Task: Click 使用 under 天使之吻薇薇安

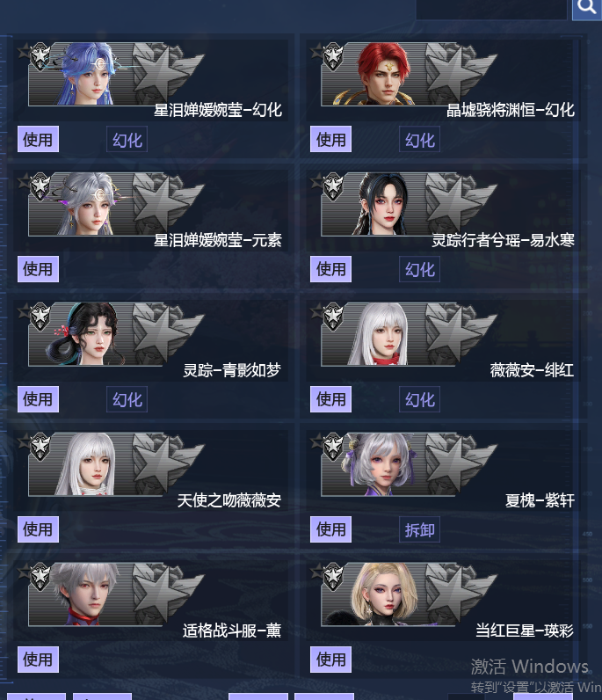Action: coord(38,529)
